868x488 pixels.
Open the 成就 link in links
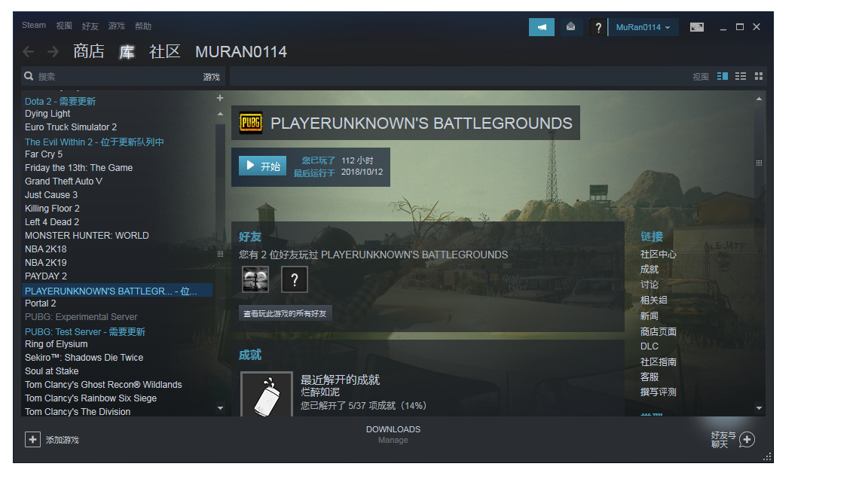[x=649, y=270]
